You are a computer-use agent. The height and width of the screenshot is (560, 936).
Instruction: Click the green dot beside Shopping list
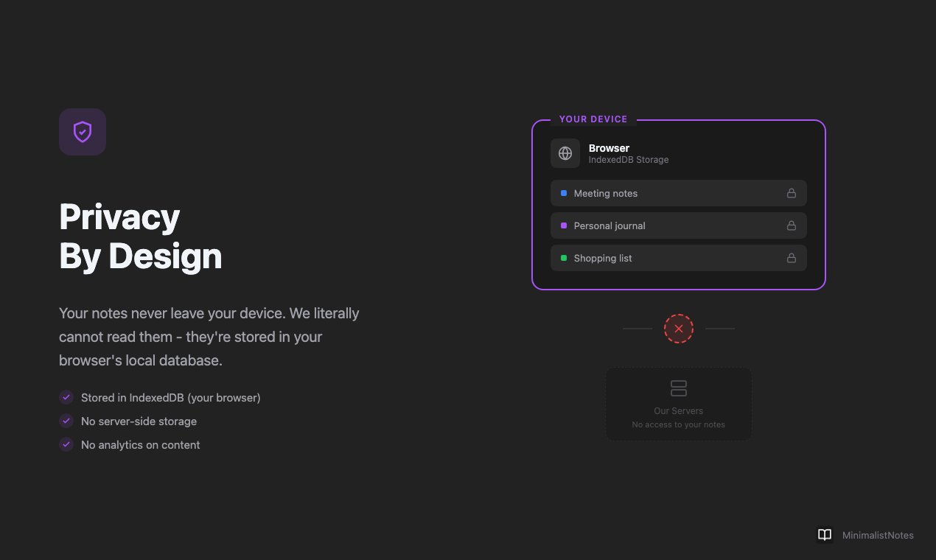coord(565,258)
